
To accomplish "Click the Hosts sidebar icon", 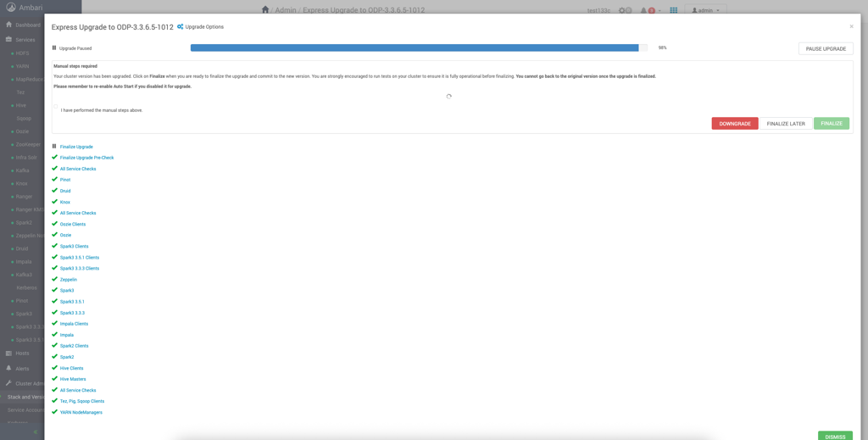I will tap(8, 354).
